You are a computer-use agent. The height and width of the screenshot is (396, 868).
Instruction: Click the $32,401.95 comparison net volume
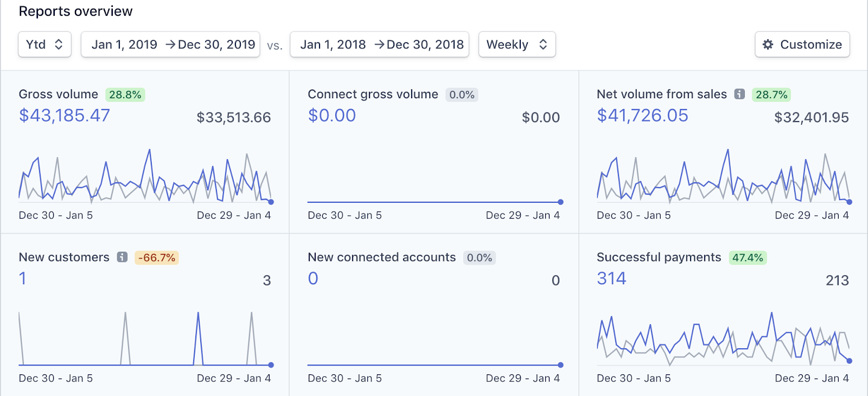pos(812,118)
